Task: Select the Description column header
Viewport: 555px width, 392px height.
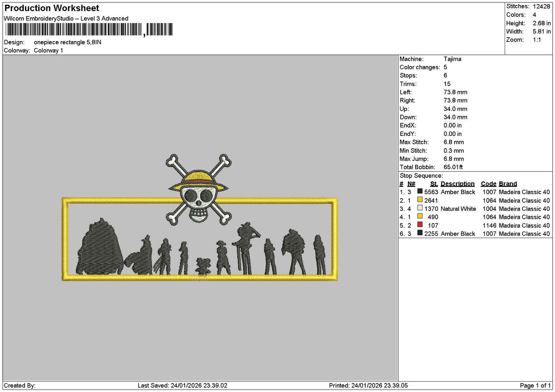Action: coord(457,184)
